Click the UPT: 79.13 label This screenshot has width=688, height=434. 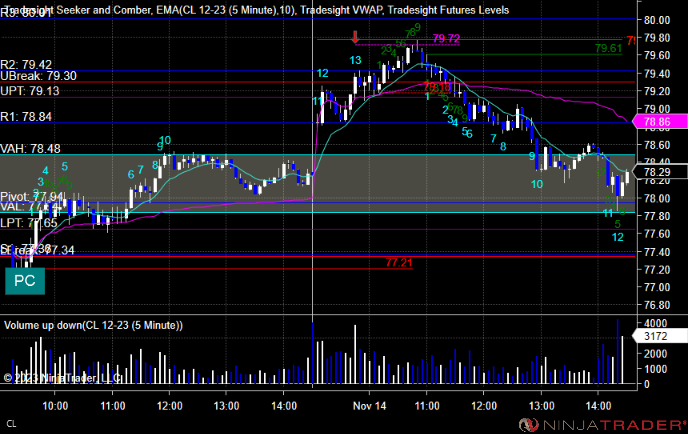tap(30, 91)
